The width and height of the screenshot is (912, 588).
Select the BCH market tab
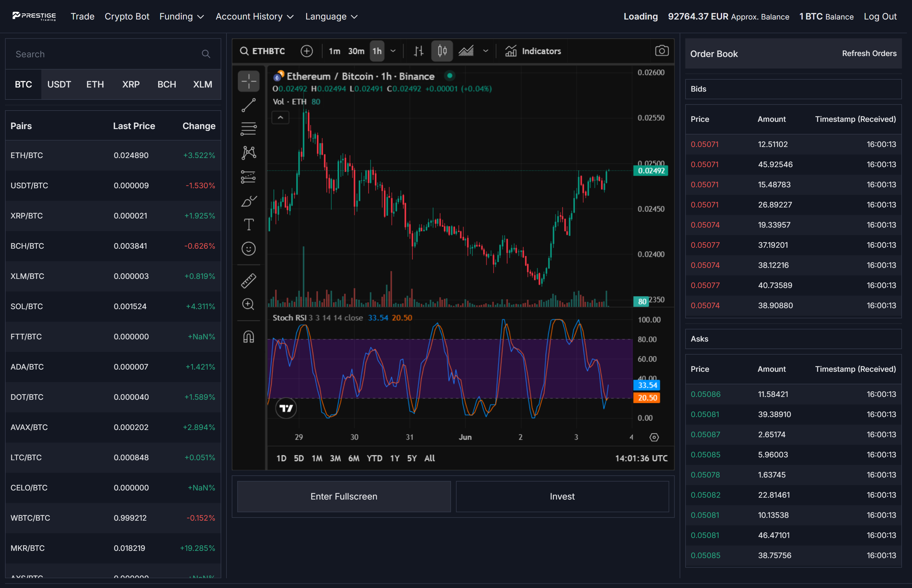click(167, 84)
